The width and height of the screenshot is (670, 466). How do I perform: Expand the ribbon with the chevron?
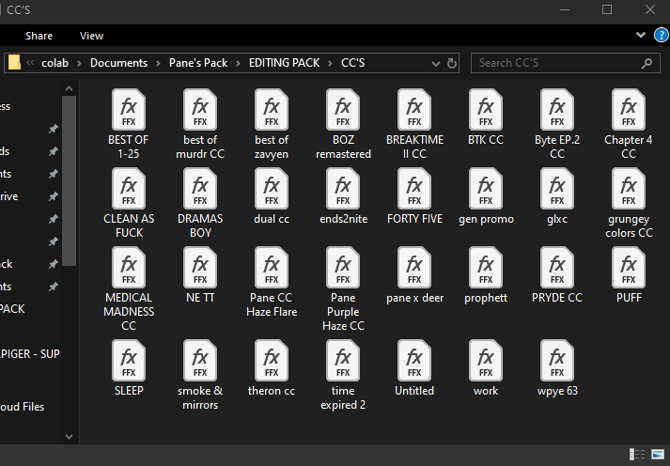(x=641, y=35)
